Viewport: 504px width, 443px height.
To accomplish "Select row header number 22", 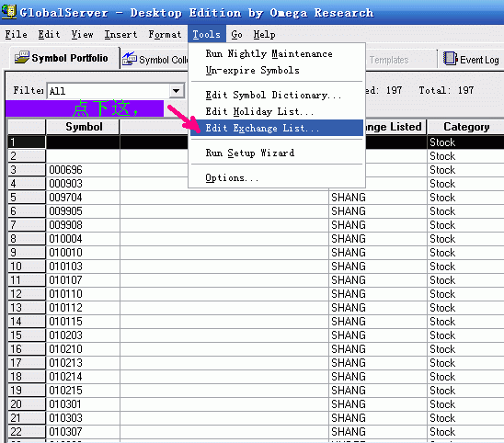I will pyautogui.click(x=27, y=431).
